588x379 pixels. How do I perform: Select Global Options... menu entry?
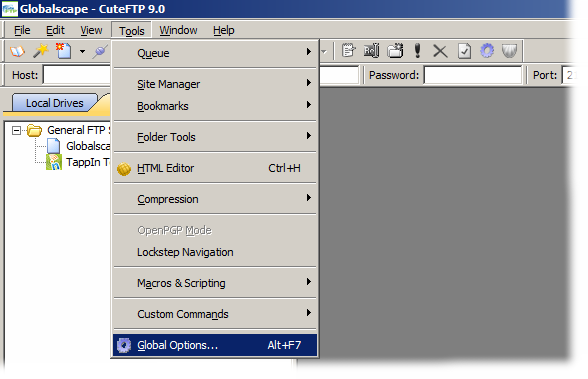[215, 345]
